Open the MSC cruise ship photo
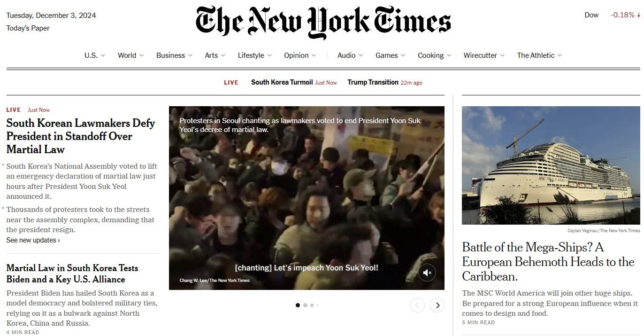The height and width of the screenshot is (336, 644). (x=551, y=165)
